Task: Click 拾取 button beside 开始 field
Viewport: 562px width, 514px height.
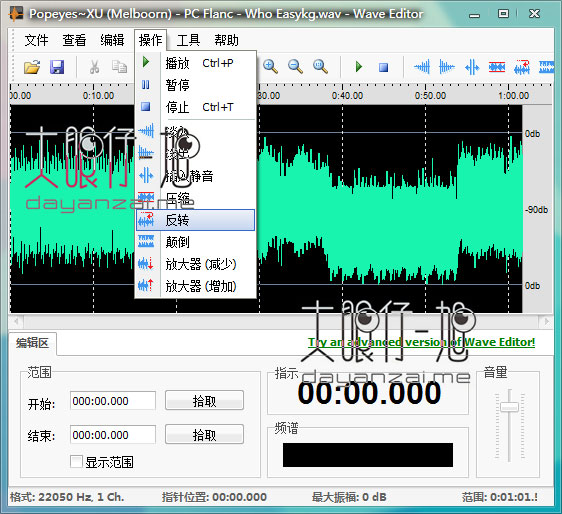Action: pyautogui.click(x=204, y=400)
